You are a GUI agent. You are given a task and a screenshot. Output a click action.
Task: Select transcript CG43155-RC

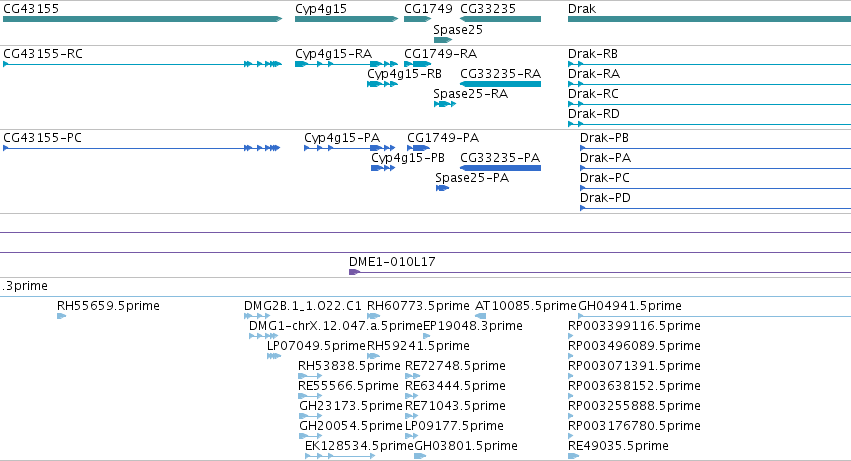coord(143,64)
